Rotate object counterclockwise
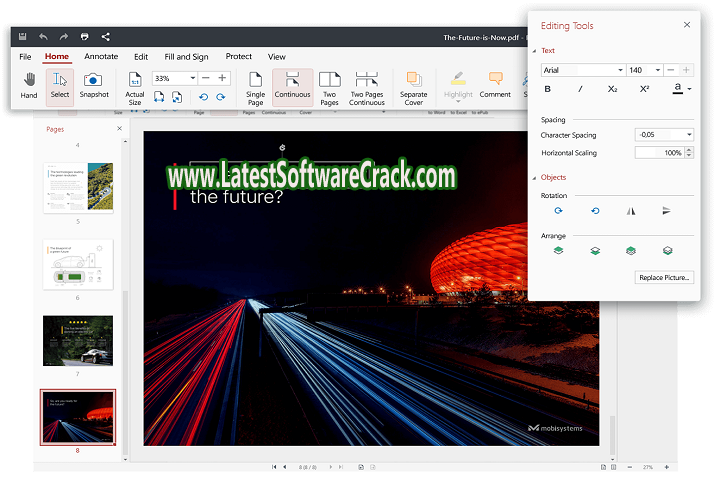The width and height of the screenshot is (720, 480). click(x=595, y=211)
